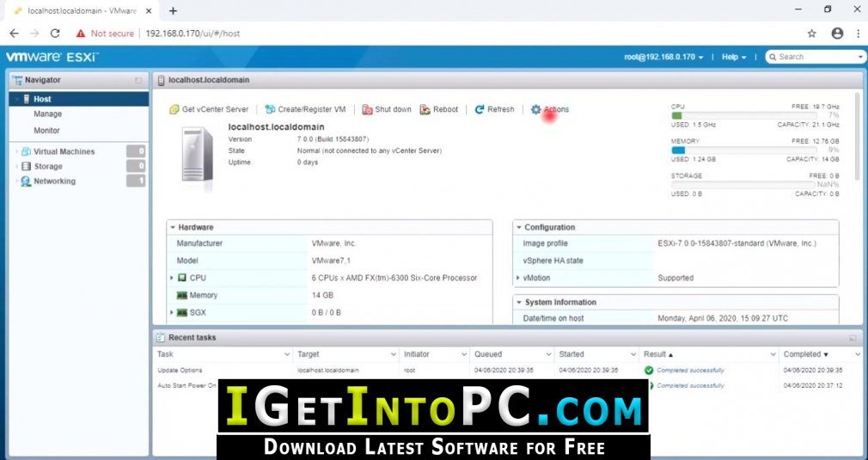Click the Shut down host button
The height and width of the screenshot is (460, 868).
pyautogui.click(x=387, y=109)
